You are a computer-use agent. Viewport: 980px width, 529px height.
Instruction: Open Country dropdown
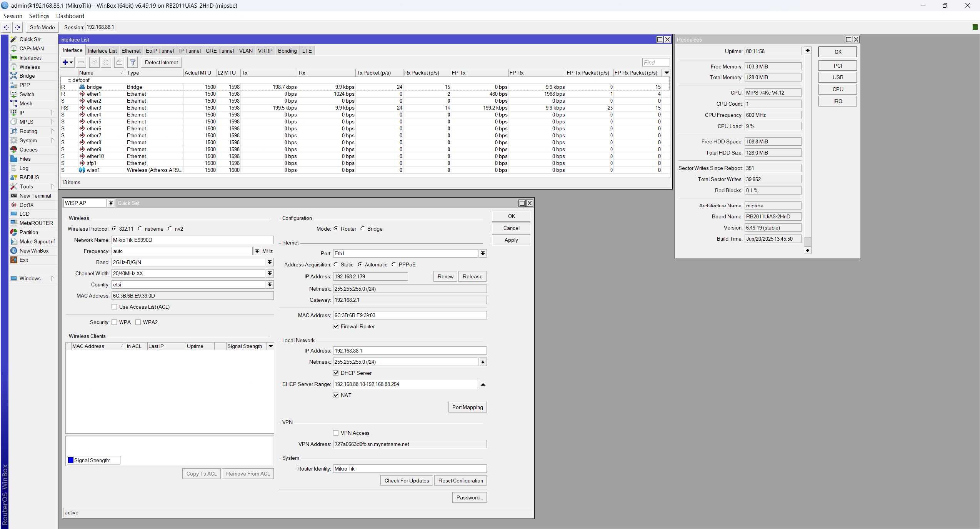click(270, 284)
